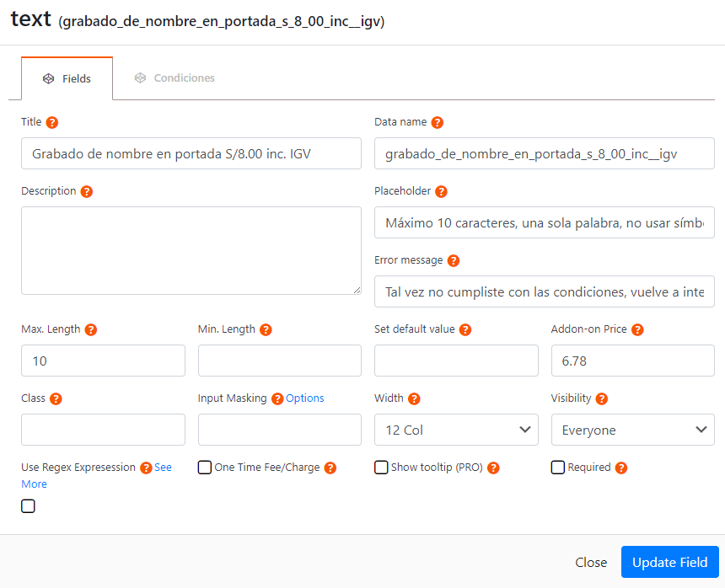Check the Required checkbox
The image size is (725, 588).
[557, 468]
